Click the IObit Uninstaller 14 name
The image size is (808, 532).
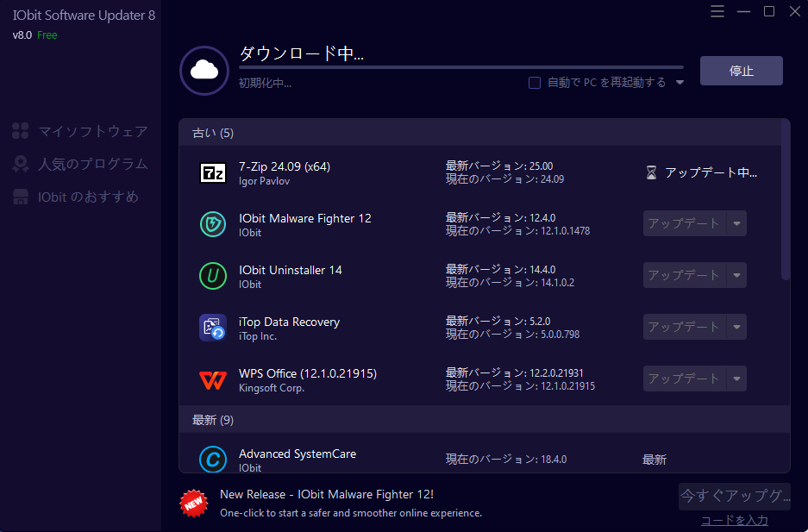(x=290, y=270)
